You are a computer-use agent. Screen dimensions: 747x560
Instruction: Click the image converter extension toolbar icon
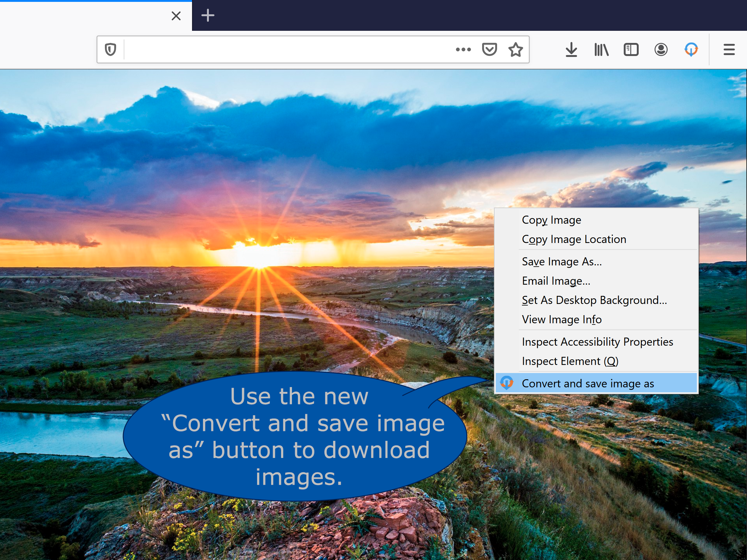(691, 49)
